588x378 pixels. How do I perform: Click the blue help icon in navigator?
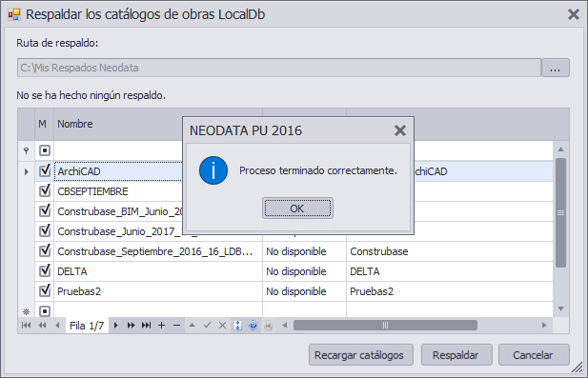pyautogui.click(x=253, y=326)
